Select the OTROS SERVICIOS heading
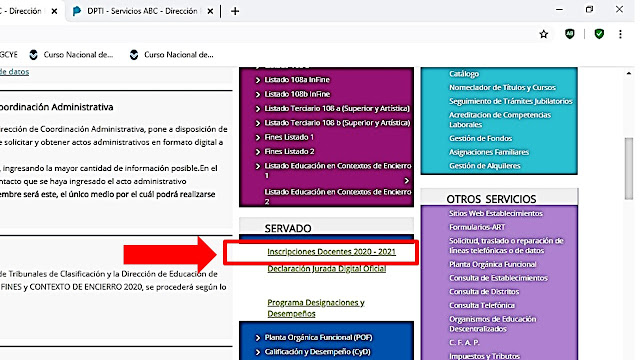 click(491, 199)
